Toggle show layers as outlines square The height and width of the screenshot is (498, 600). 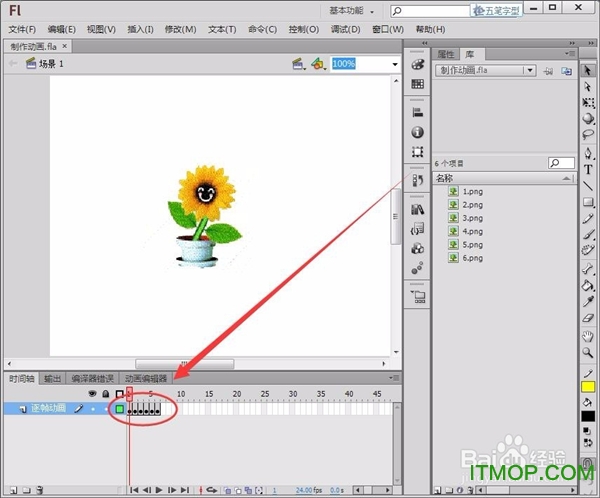coord(118,394)
